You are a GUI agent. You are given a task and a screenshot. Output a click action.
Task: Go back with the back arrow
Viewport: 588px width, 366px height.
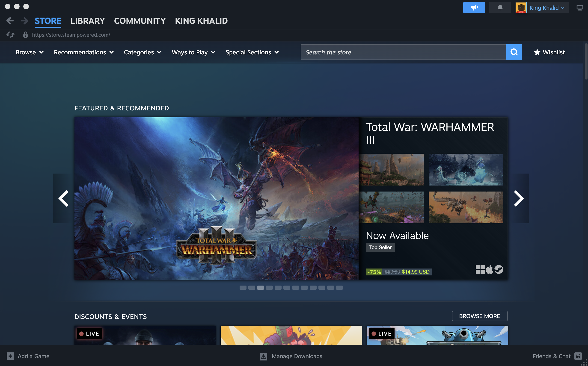tap(10, 21)
